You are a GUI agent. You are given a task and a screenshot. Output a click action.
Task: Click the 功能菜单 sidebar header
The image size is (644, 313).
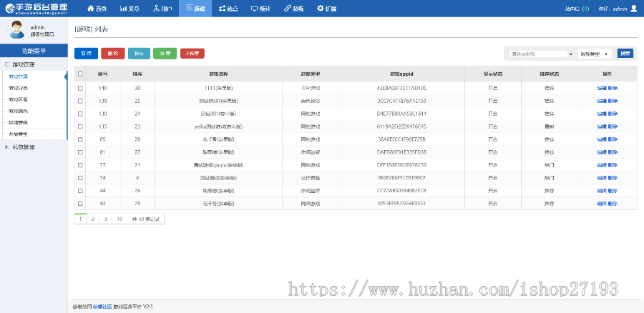point(34,51)
